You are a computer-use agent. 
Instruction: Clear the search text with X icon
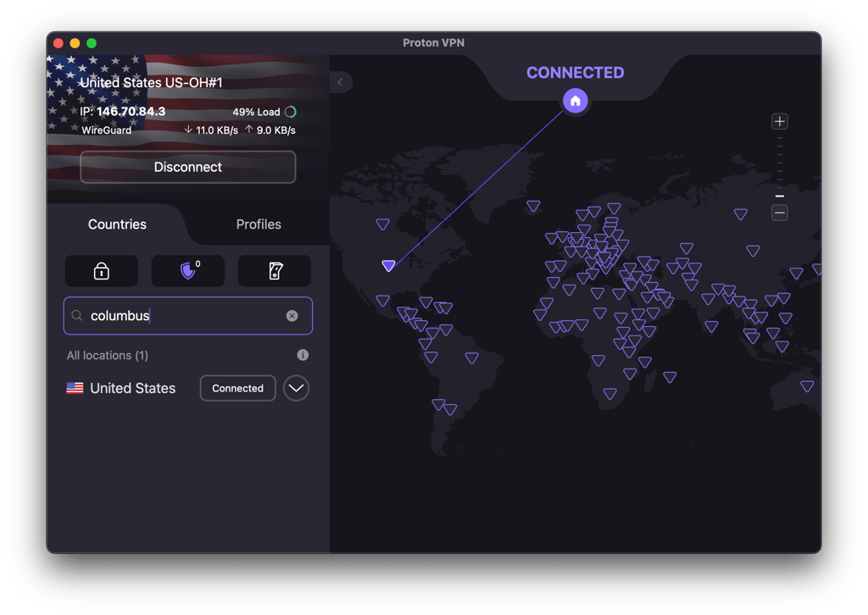point(292,316)
